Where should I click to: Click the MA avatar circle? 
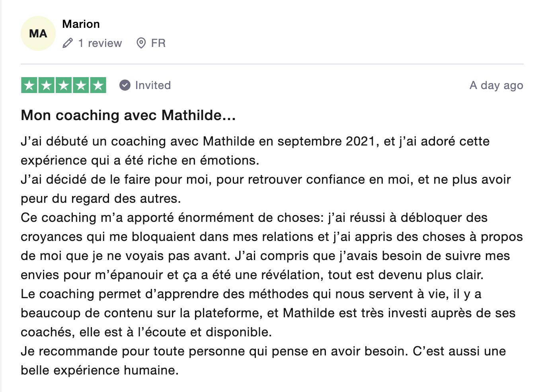pos(38,33)
